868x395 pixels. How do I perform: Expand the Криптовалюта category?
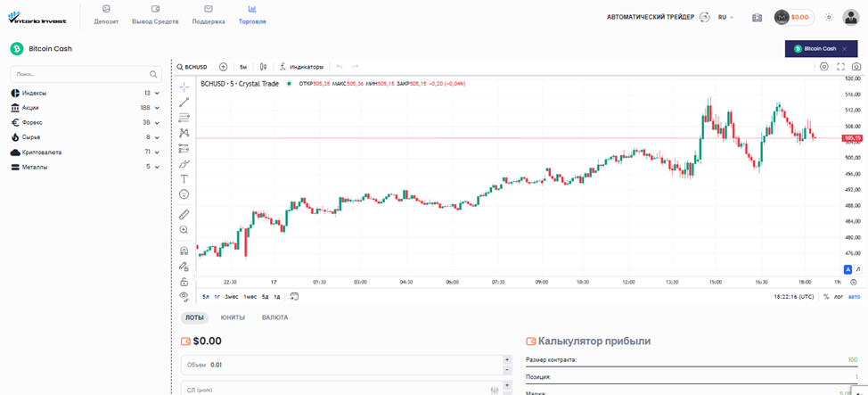(x=86, y=152)
